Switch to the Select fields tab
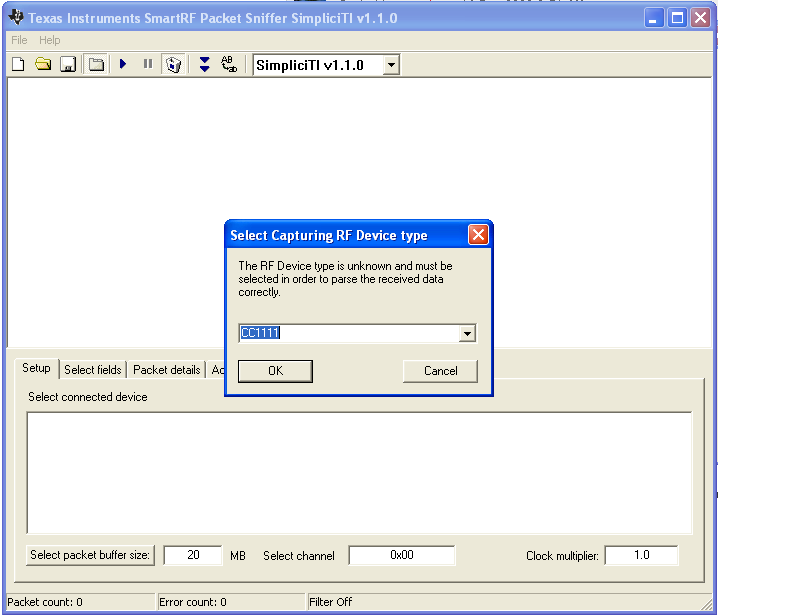Viewport: 800px width, 615px height. pyautogui.click(x=93, y=370)
